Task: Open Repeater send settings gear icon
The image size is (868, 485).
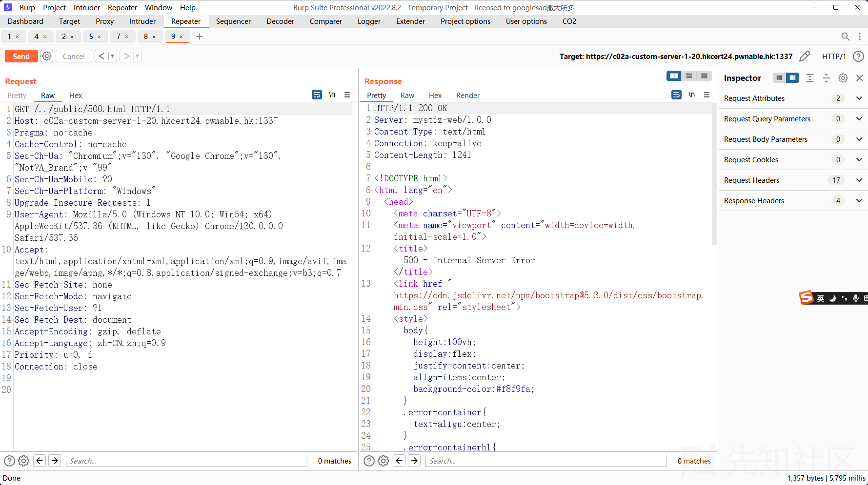Action: pos(47,56)
